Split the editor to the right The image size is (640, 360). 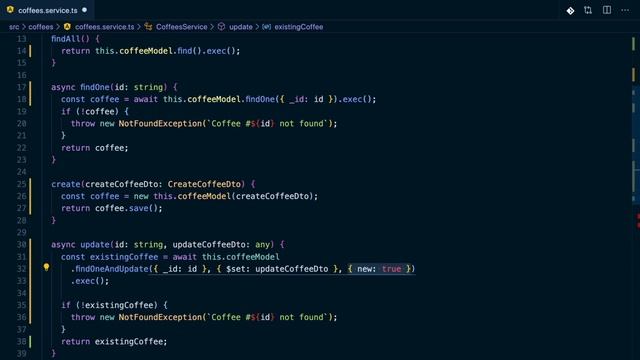(x=607, y=10)
